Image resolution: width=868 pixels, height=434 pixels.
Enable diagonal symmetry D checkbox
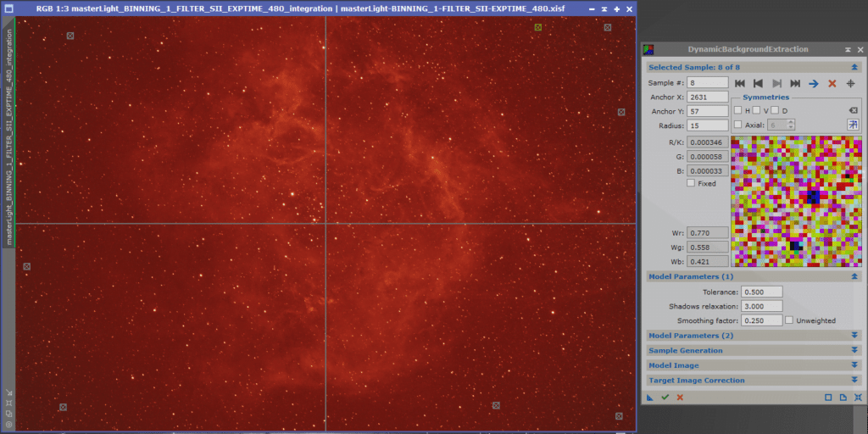coord(775,110)
